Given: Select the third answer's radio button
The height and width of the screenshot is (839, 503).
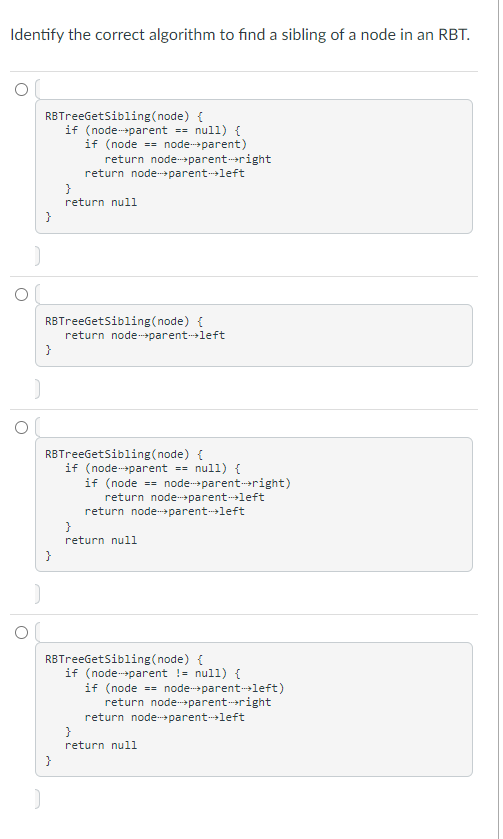Looking at the screenshot, I should (21, 427).
